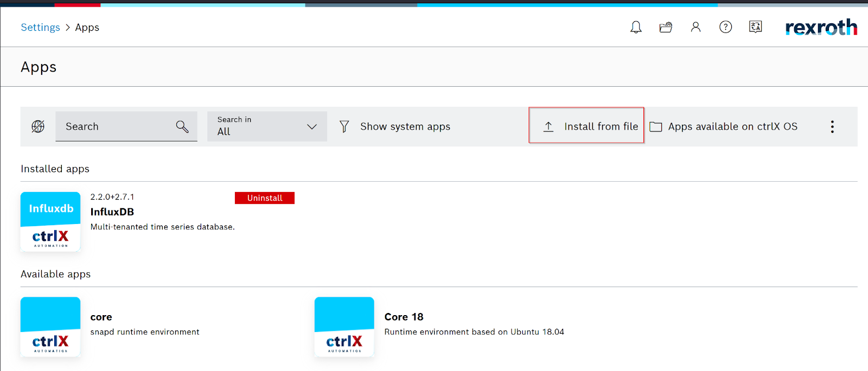
Task: Open the language selection icon
Action: [755, 27]
